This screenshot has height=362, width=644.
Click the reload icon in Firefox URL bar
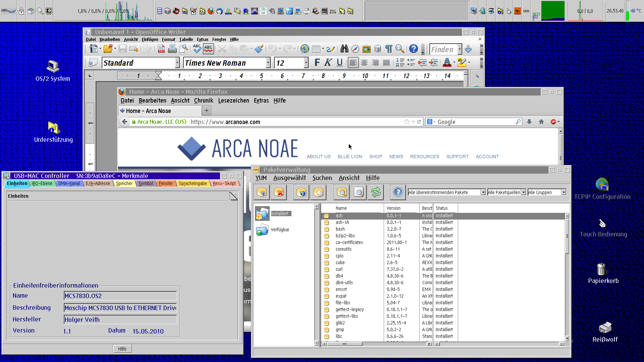419,122
